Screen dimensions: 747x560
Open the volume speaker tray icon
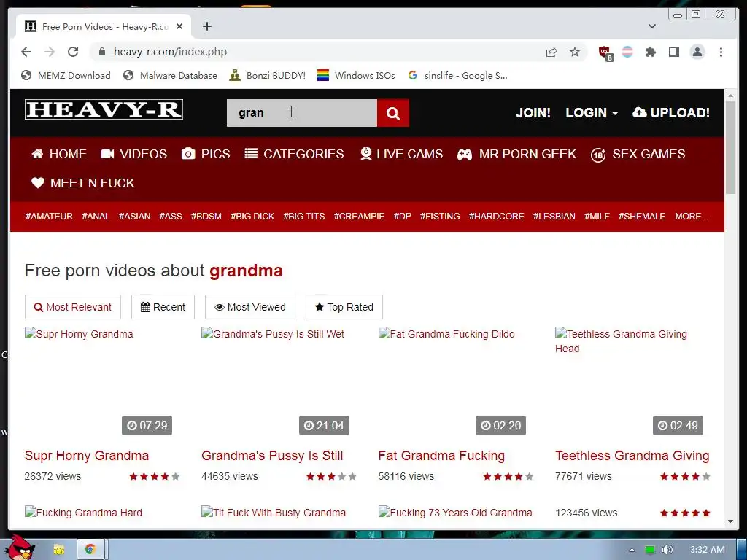click(x=667, y=550)
